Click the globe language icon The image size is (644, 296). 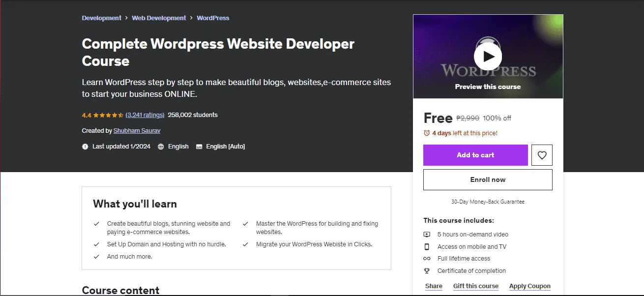(x=161, y=147)
